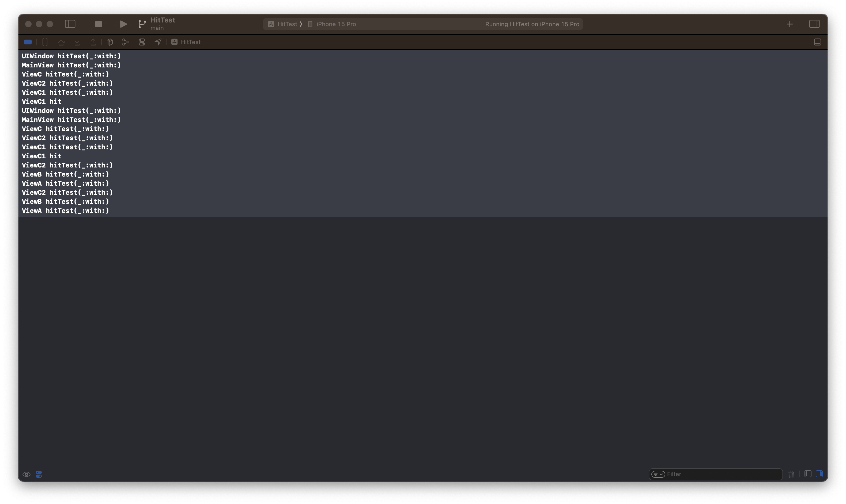The width and height of the screenshot is (846, 504).
Task: Open Environment Overrides in debug bar
Action: [x=142, y=42]
